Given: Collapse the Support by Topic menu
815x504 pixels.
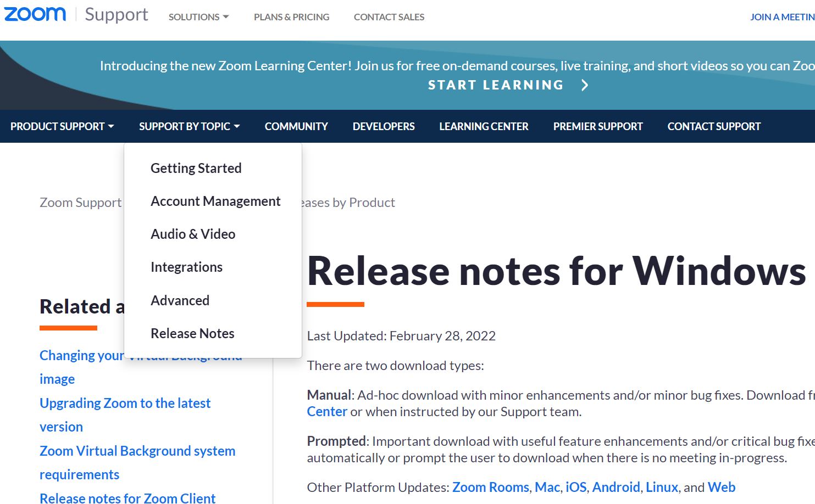Looking at the screenshot, I should 189,126.
